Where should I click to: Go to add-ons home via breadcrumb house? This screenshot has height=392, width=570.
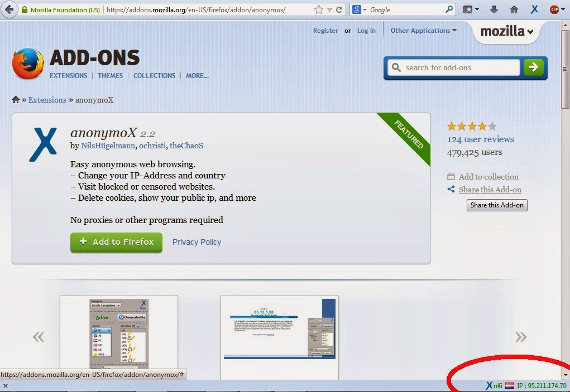point(16,99)
